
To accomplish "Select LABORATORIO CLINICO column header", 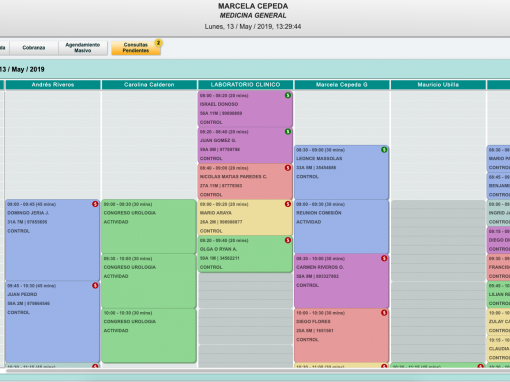I will (245, 85).
